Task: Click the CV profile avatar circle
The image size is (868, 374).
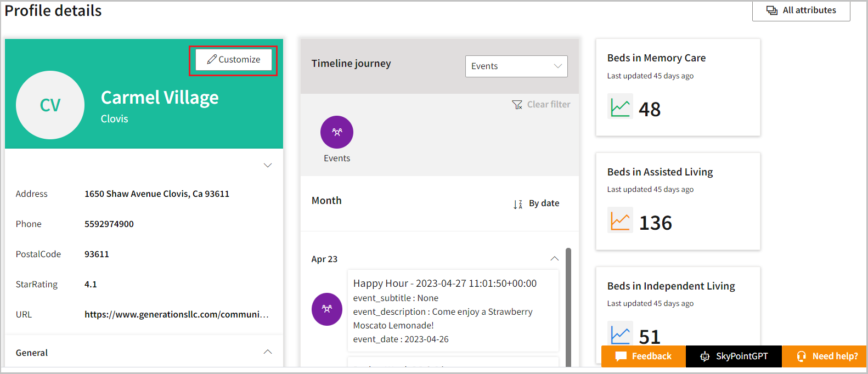Action: coord(50,105)
